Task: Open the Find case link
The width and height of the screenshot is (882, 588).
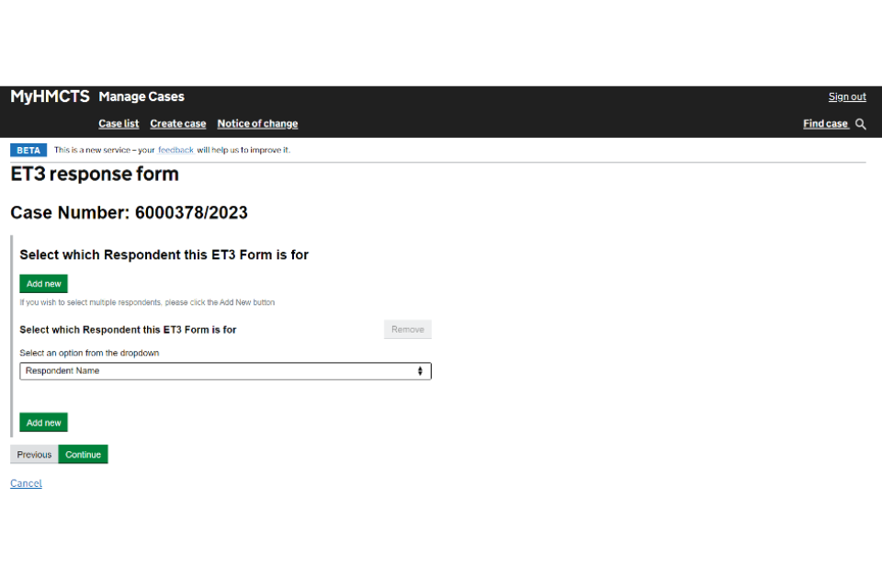Action: click(825, 123)
